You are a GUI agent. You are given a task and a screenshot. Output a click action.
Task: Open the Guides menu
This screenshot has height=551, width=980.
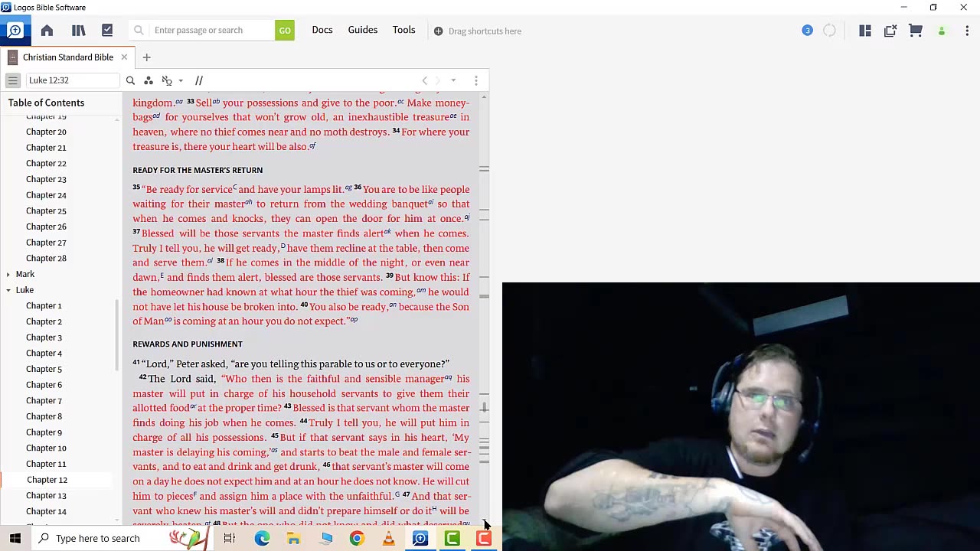point(363,30)
